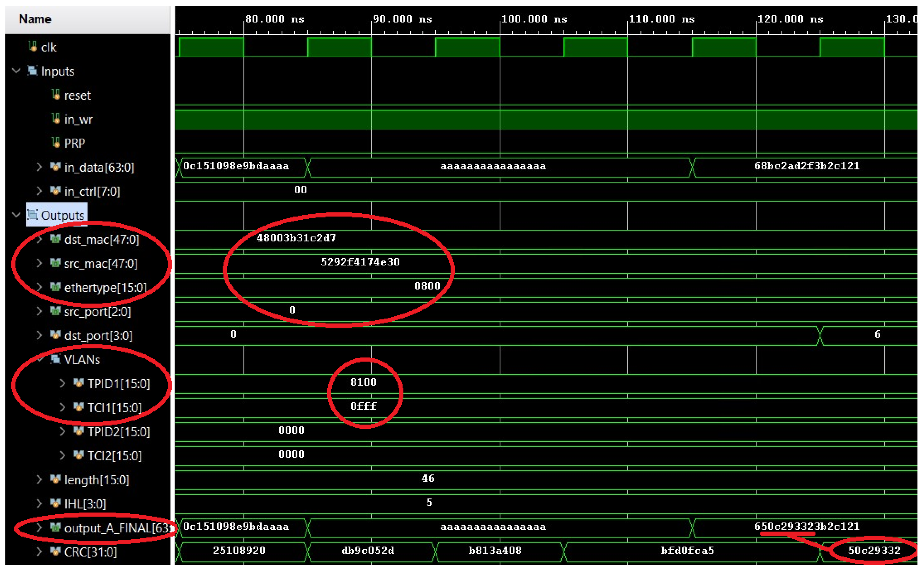The image size is (924, 571).
Task: Click the in_data[63:0] bus icon
Action: point(55,167)
